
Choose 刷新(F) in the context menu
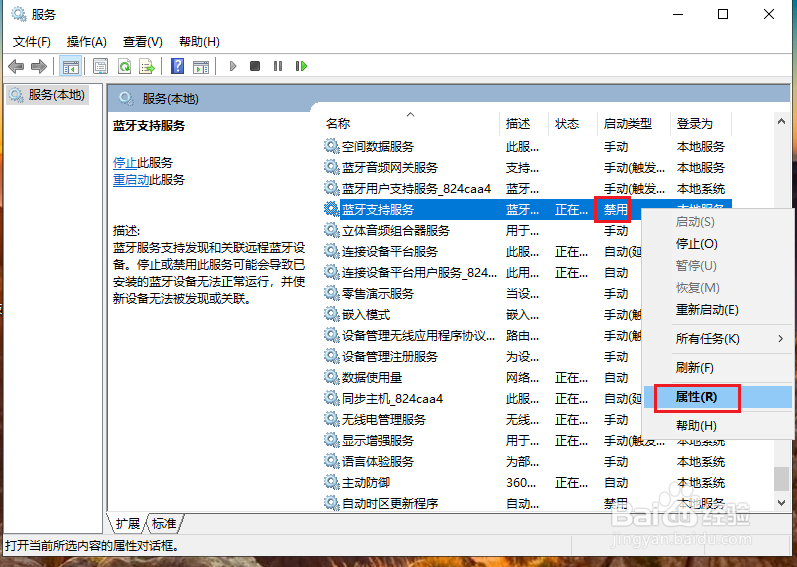pos(717,368)
